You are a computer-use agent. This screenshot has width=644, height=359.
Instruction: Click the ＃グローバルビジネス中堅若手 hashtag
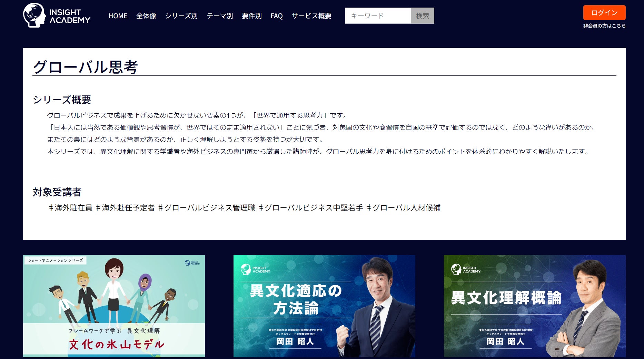pyautogui.click(x=310, y=208)
